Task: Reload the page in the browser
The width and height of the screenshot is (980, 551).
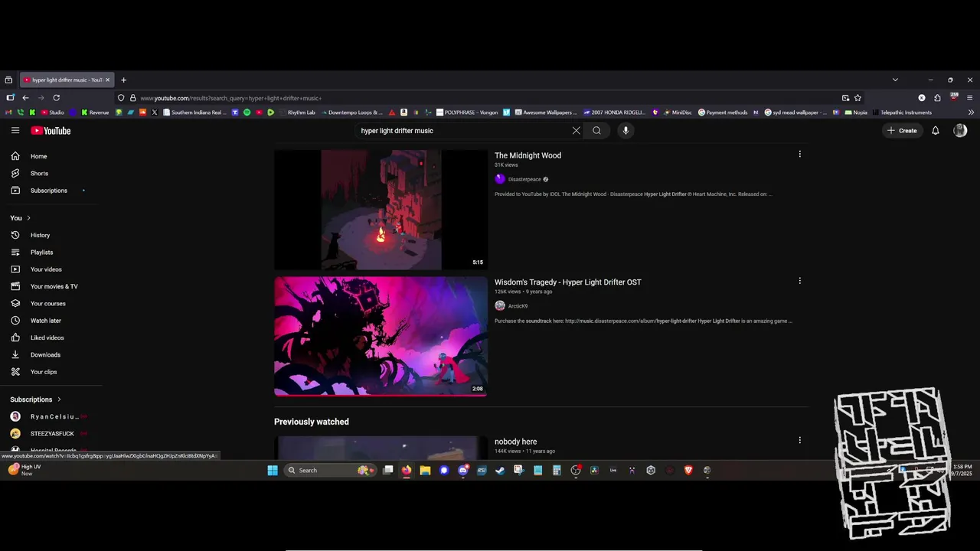Action: [56, 98]
